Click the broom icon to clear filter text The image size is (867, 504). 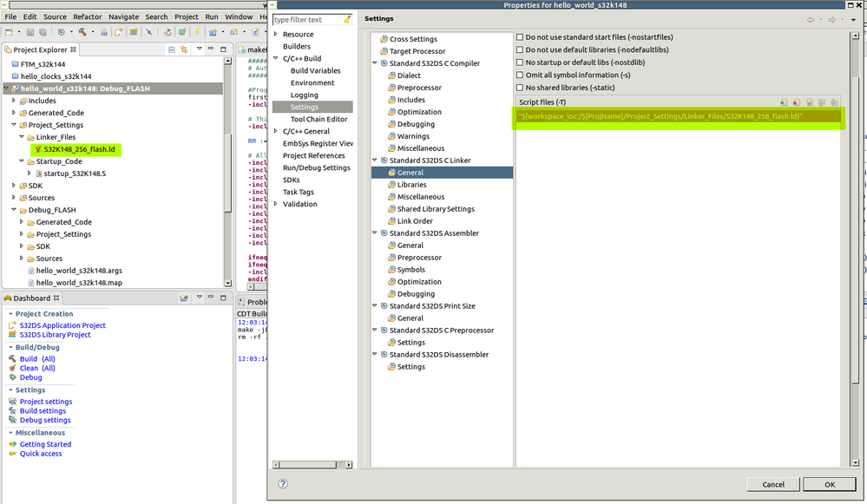click(347, 19)
